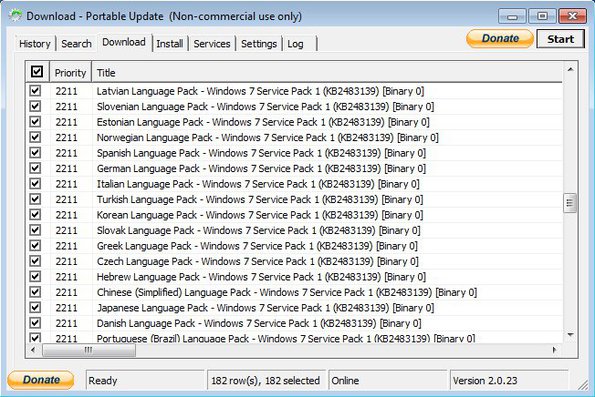This screenshot has width=595, height=397.
Task: Select the Hebrew Language Pack row title
Action: pos(261,277)
